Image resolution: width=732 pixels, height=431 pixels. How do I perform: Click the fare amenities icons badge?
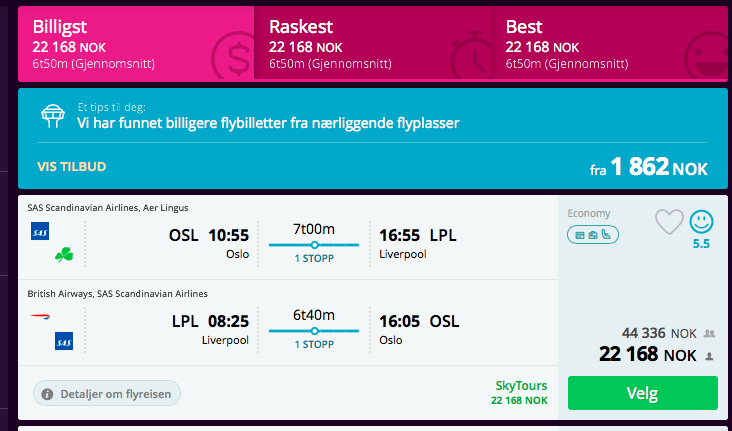pos(593,235)
